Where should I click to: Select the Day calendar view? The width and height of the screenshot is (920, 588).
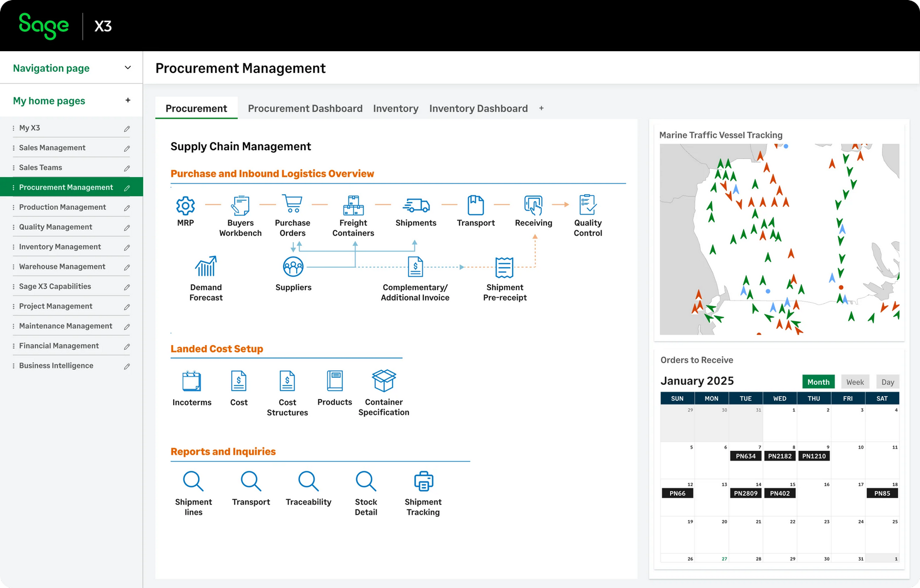click(x=888, y=382)
